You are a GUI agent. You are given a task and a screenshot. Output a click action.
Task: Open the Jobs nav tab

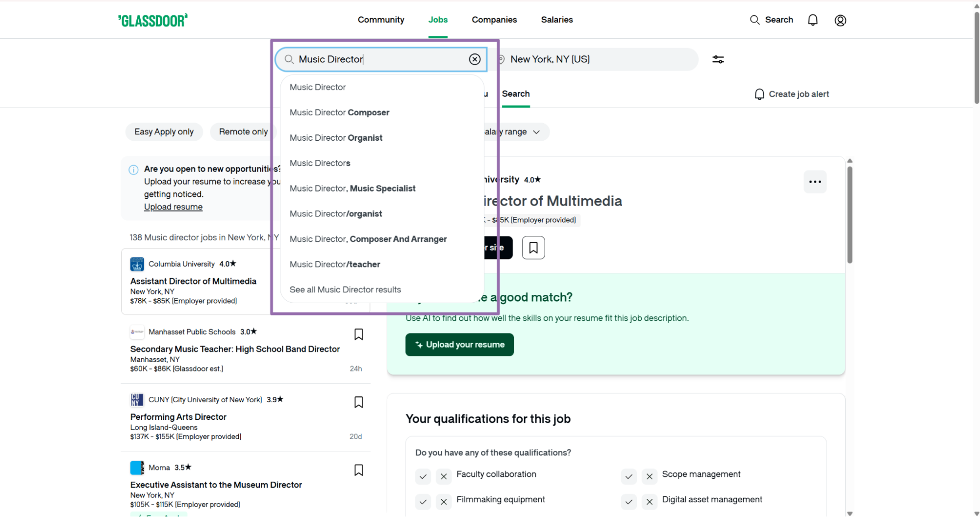[438, 20]
